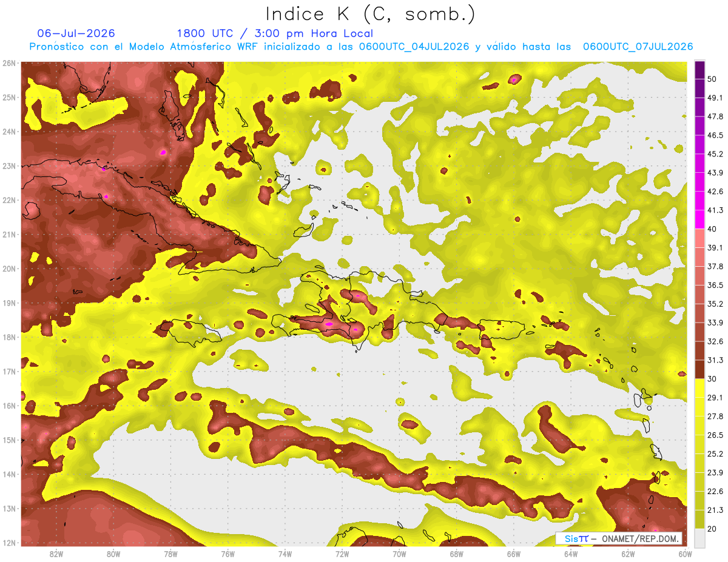Click the "19N" latitude label
This screenshot has width=728, height=562.
click(9, 303)
